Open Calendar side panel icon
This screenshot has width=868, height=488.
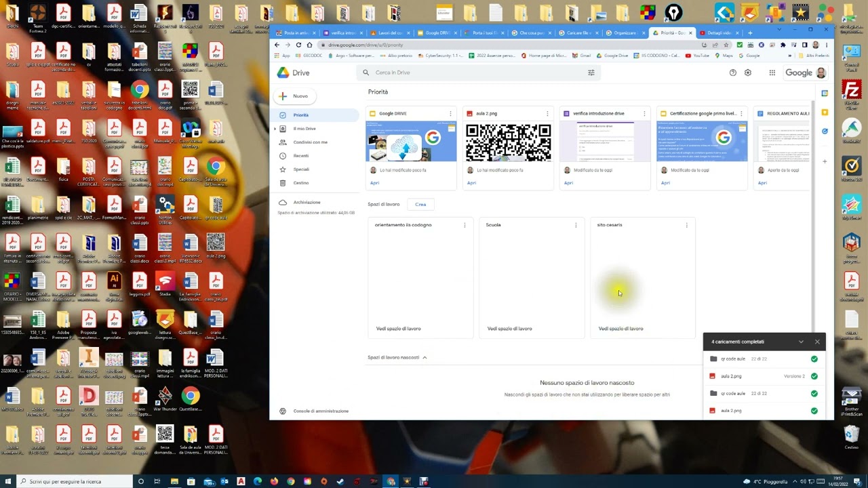825,94
